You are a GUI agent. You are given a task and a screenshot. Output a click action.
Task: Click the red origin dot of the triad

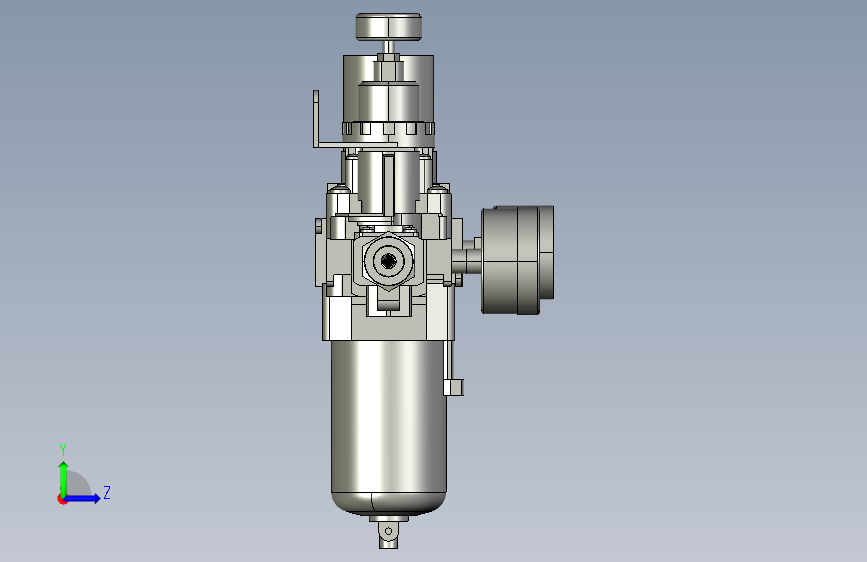click(62, 499)
